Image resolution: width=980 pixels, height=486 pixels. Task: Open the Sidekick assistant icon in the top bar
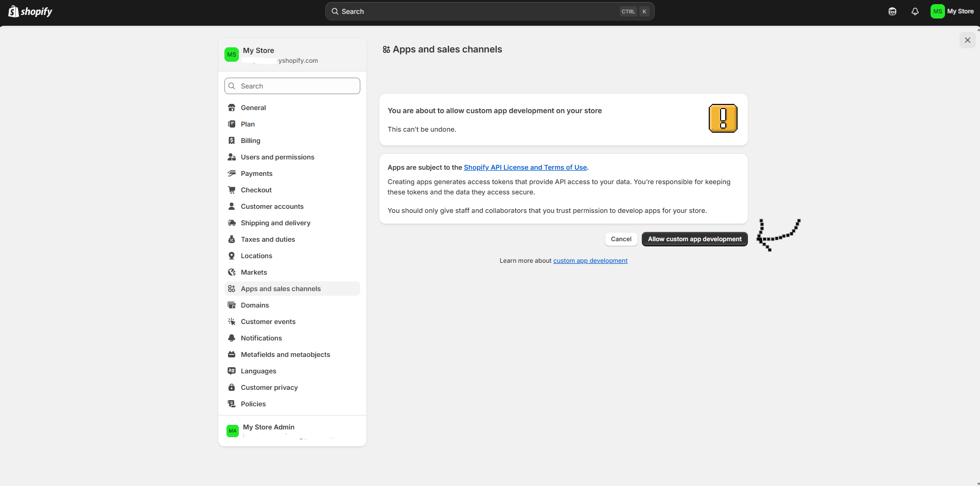(892, 11)
